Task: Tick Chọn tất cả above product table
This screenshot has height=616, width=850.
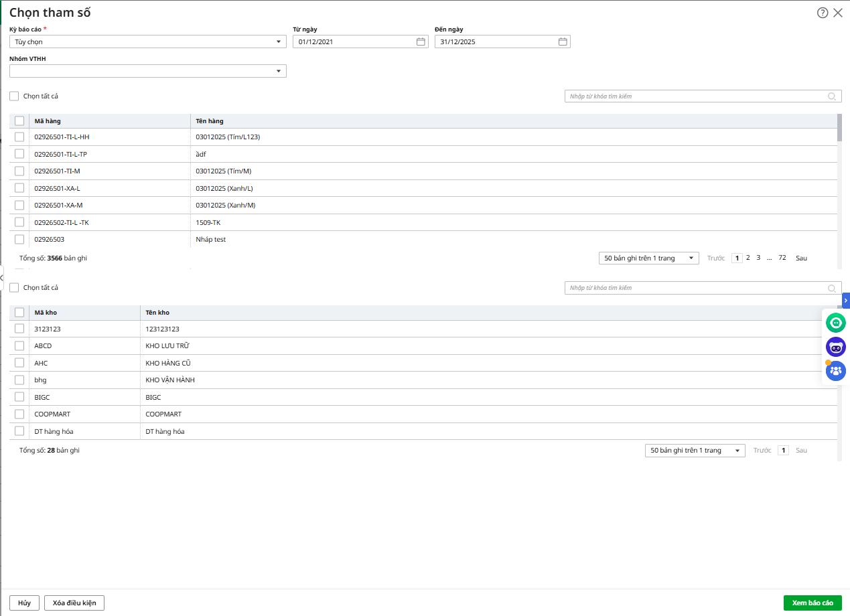Action: click(x=14, y=96)
